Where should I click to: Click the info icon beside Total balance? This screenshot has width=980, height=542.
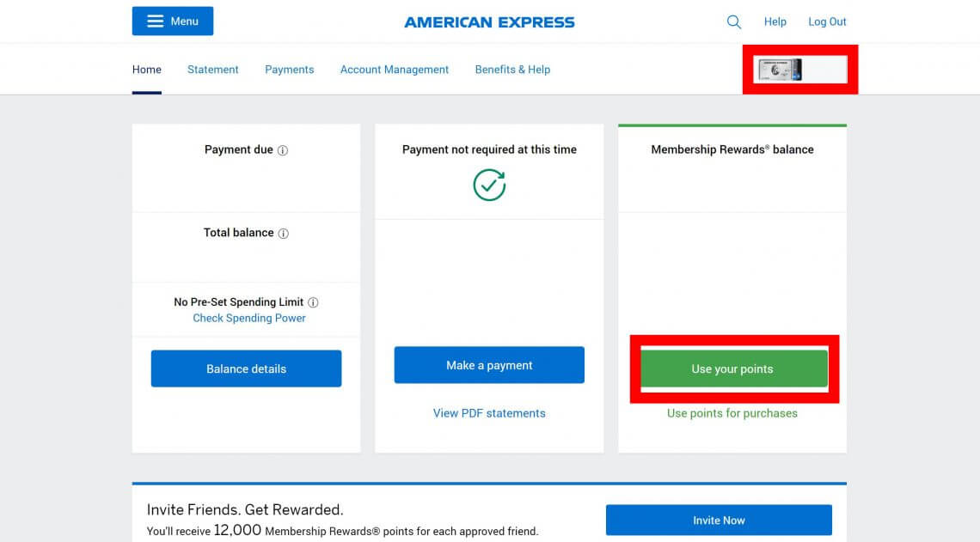pos(285,233)
